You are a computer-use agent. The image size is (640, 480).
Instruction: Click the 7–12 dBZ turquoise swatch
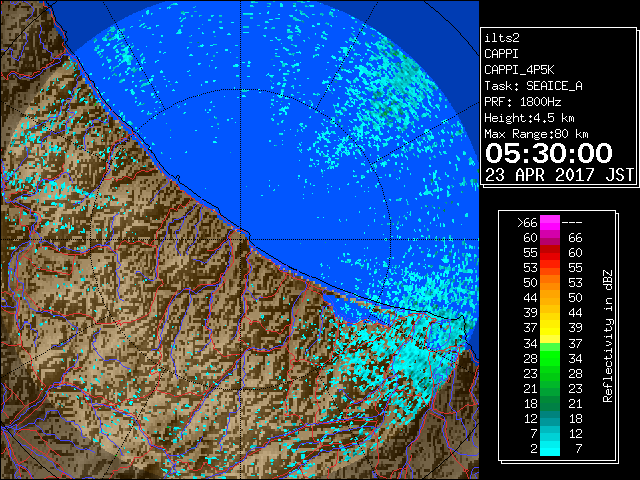550,433
